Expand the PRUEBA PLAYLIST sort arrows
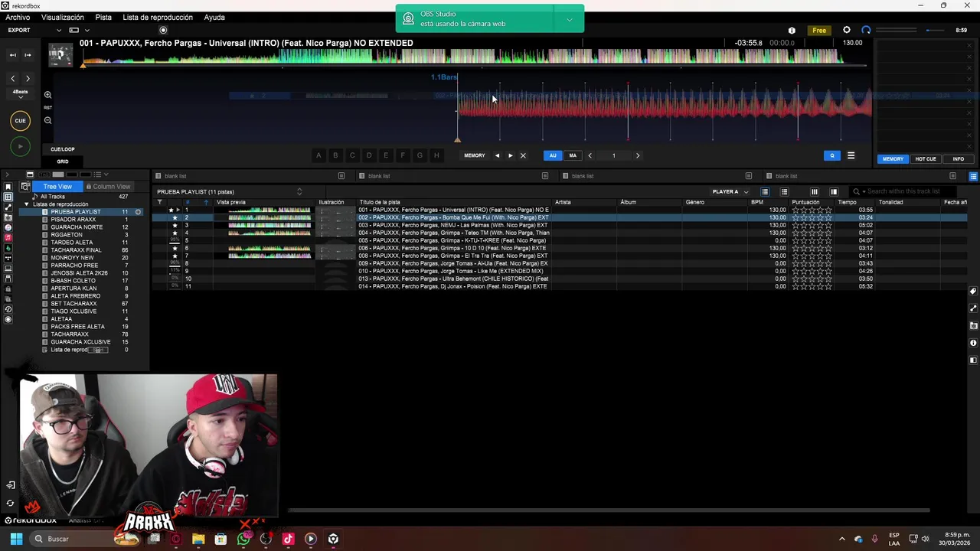Image resolution: width=980 pixels, height=551 pixels. click(x=299, y=191)
